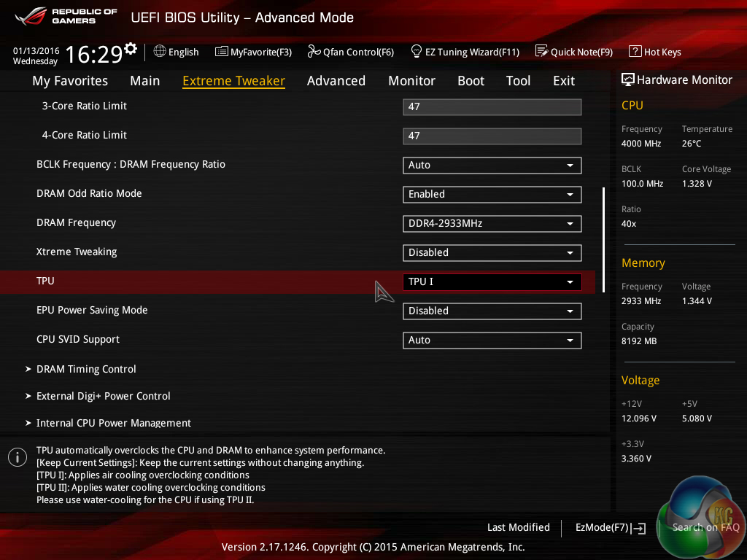747x560 pixels.
Task: Click the Republic of Gamers logo
Action: 66,16
